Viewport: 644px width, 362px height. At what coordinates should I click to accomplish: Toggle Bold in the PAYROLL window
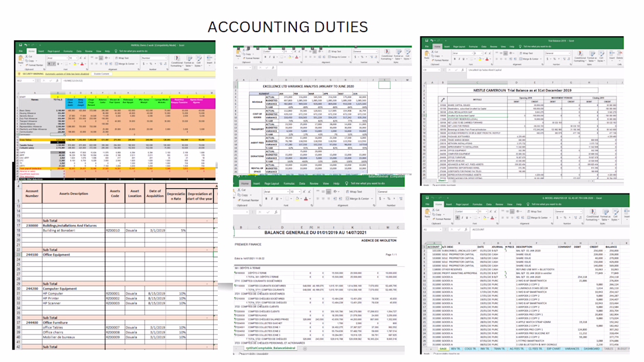49,64
